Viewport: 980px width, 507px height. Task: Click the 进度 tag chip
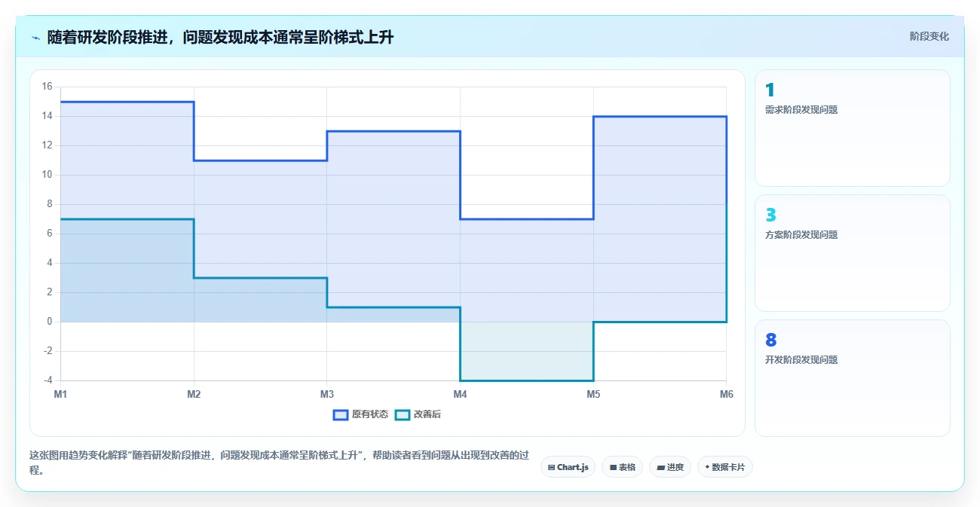[669, 467]
